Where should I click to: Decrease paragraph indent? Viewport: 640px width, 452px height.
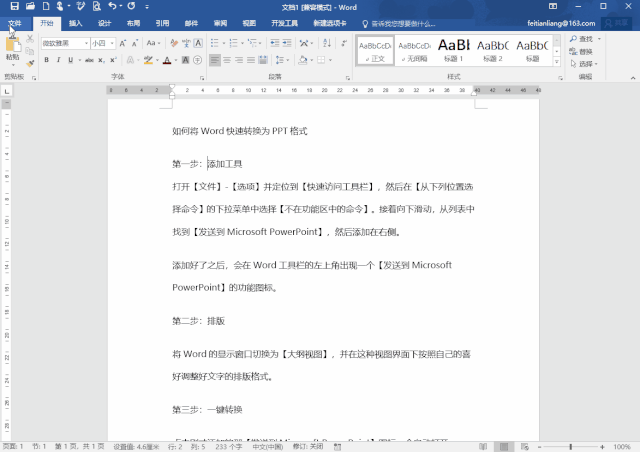(275, 43)
